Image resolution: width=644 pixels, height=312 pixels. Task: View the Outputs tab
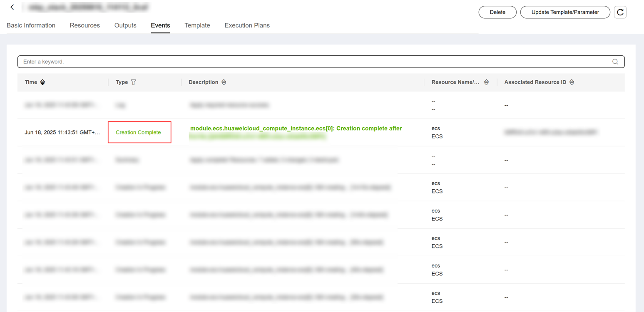pos(125,25)
